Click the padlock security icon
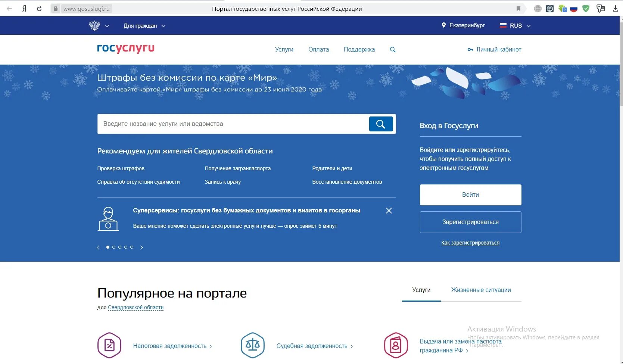Viewport: 623px width, 364px height. tap(55, 9)
